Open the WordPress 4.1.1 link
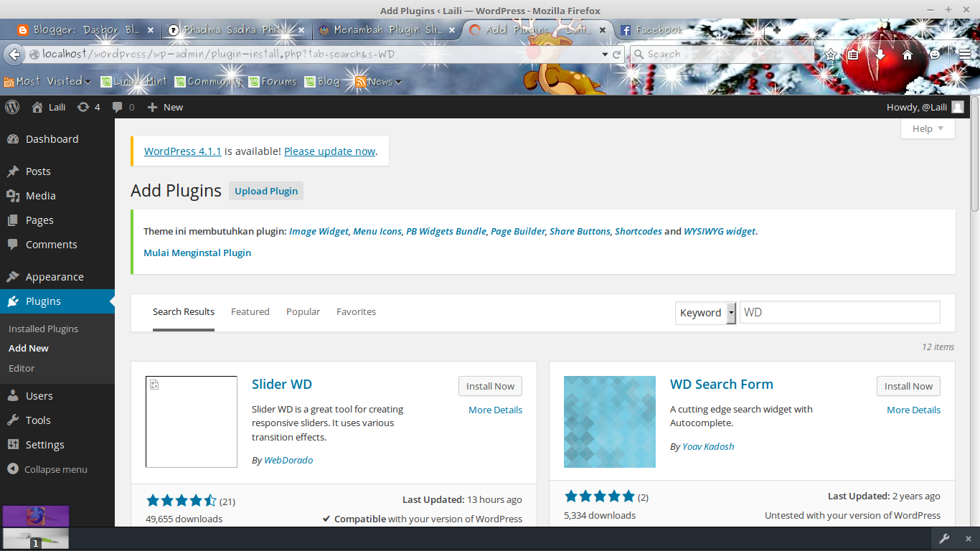The image size is (980, 551). coord(183,151)
